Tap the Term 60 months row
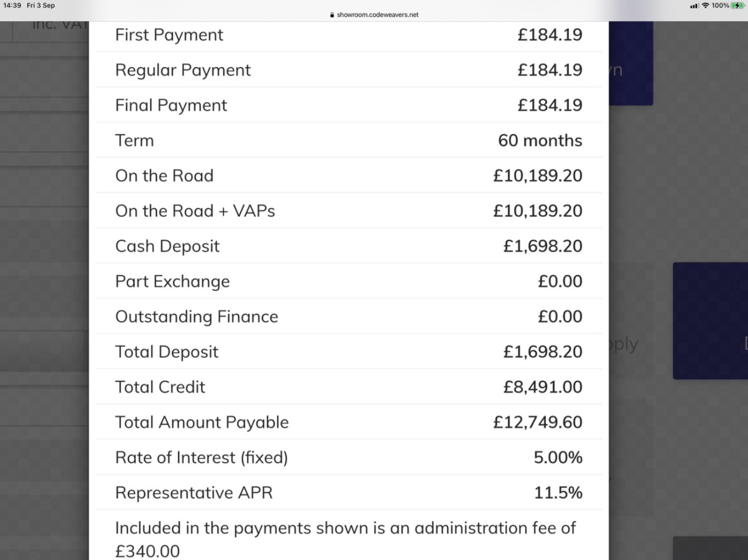 click(348, 140)
